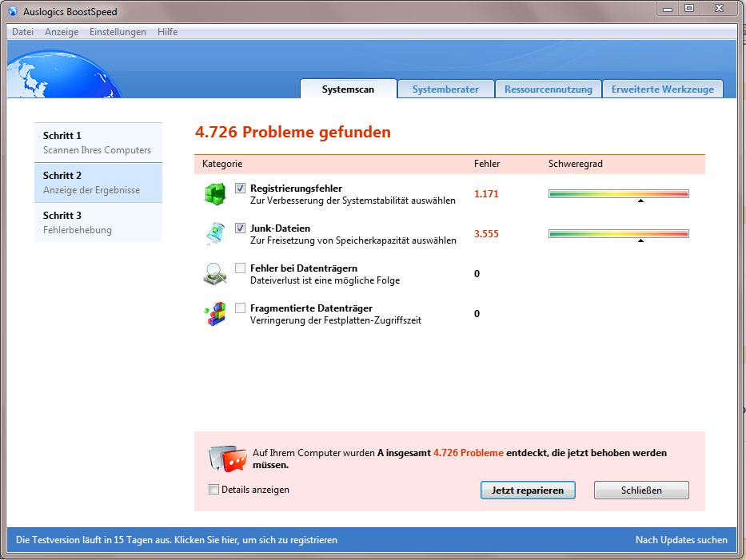This screenshot has width=746, height=560.
Task: Uncheck the Junk-Dateien checkbox
Action: click(x=240, y=228)
